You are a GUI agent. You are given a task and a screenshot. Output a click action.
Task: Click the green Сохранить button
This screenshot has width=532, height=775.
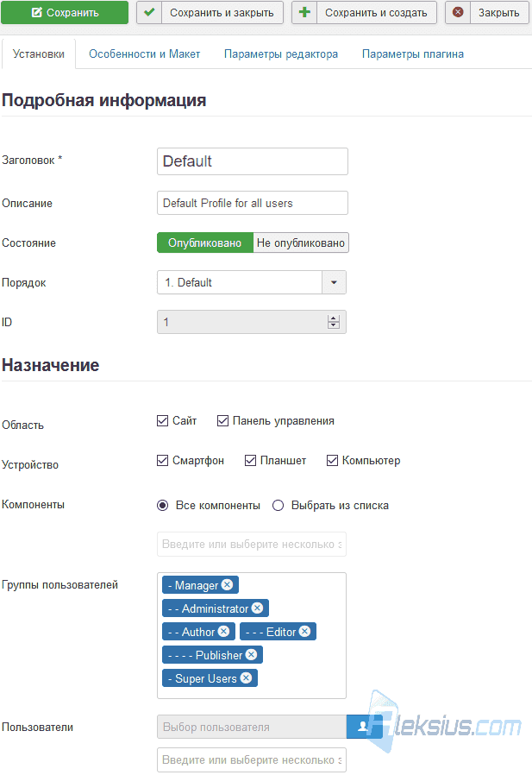pos(65,12)
